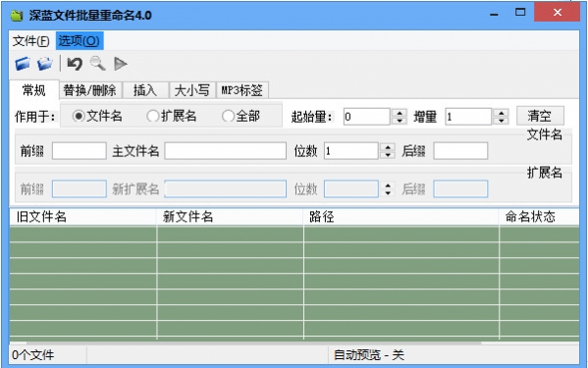Increase filename 位数 with up arrow
The width and height of the screenshot is (588, 368).
pyautogui.click(x=388, y=147)
